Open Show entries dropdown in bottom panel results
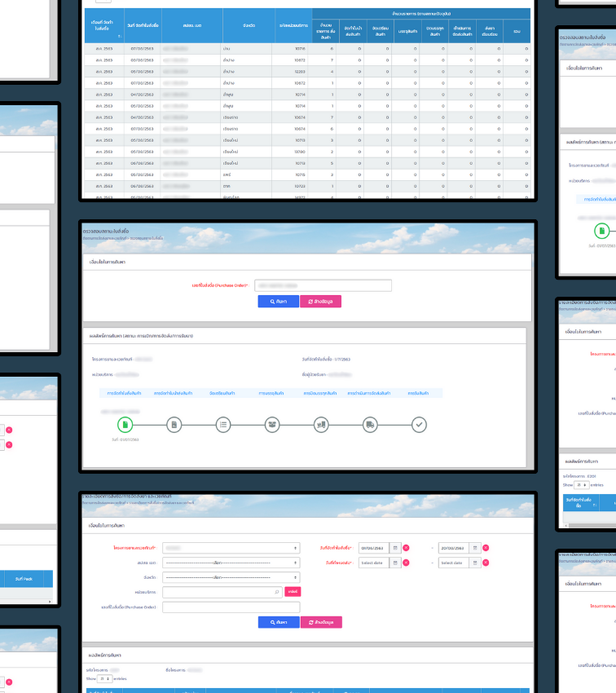Image resolution: width=616 pixels, height=693 pixels. [x=104, y=678]
